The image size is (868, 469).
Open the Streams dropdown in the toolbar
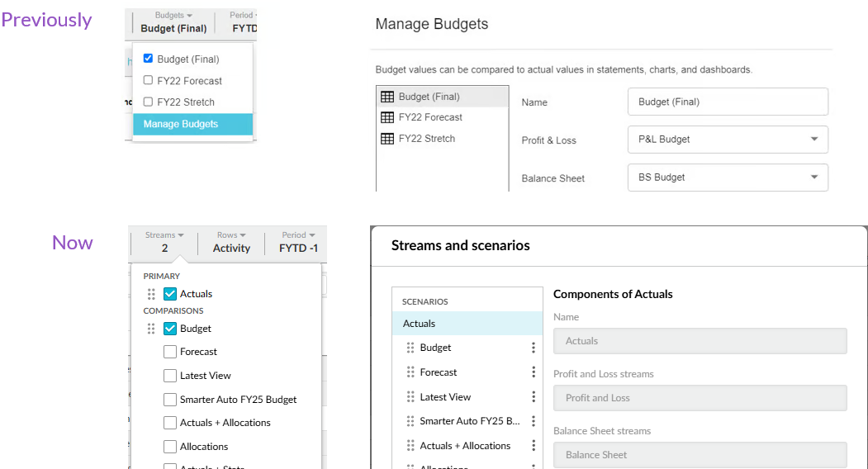164,242
